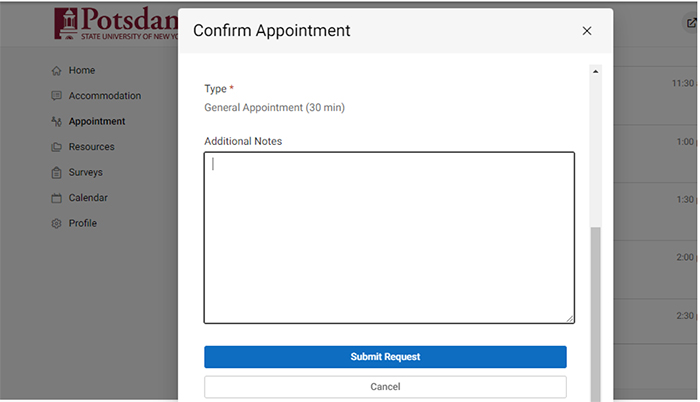The height and width of the screenshot is (402, 700).
Task: Grab the text area resize handle
Action: click(570, 318)
